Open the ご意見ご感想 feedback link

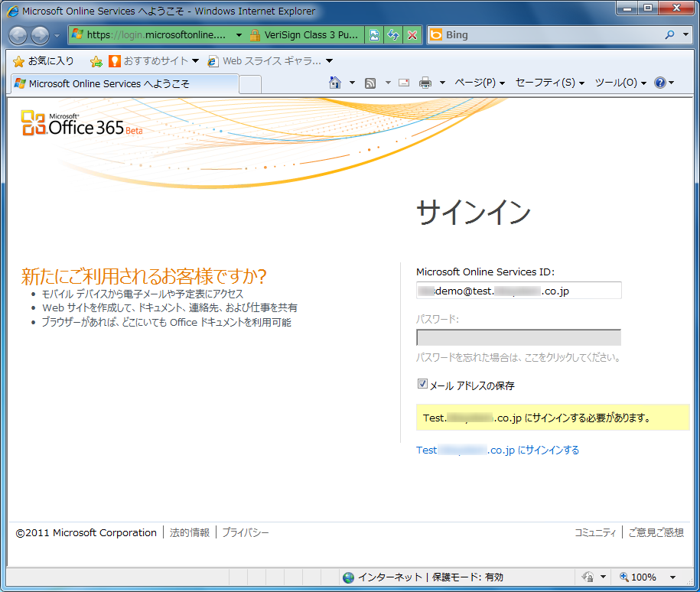click(656, 532)
